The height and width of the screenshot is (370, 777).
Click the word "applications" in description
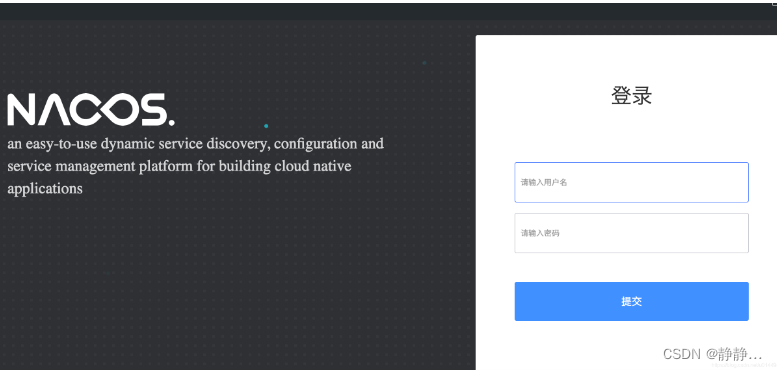click(45, 189)
